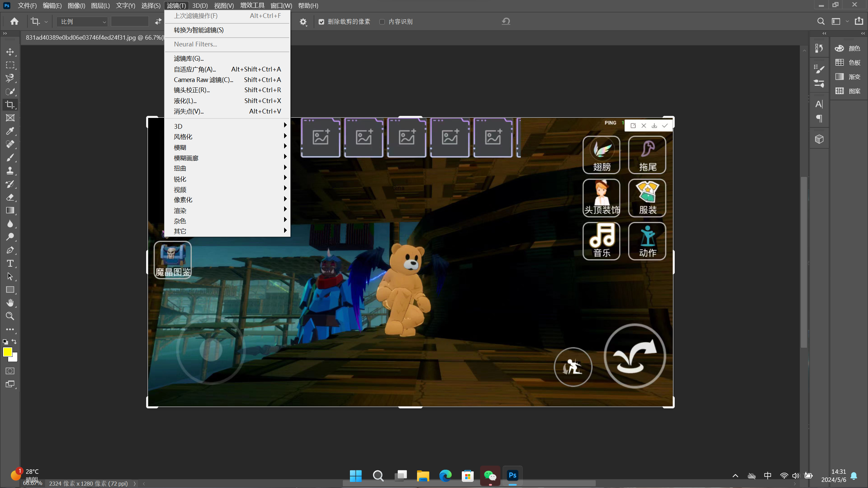868x488 pixels.
Task: Select the Zoom tool
Action: [10, 316]
